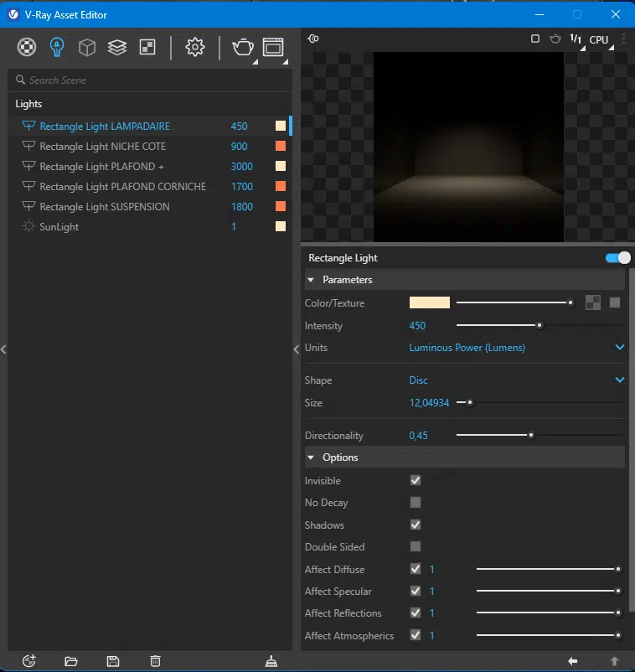This screenshot has width=635, height=672.
Task: Click the gray texture toggle square
Action: [x=615, y=302]
